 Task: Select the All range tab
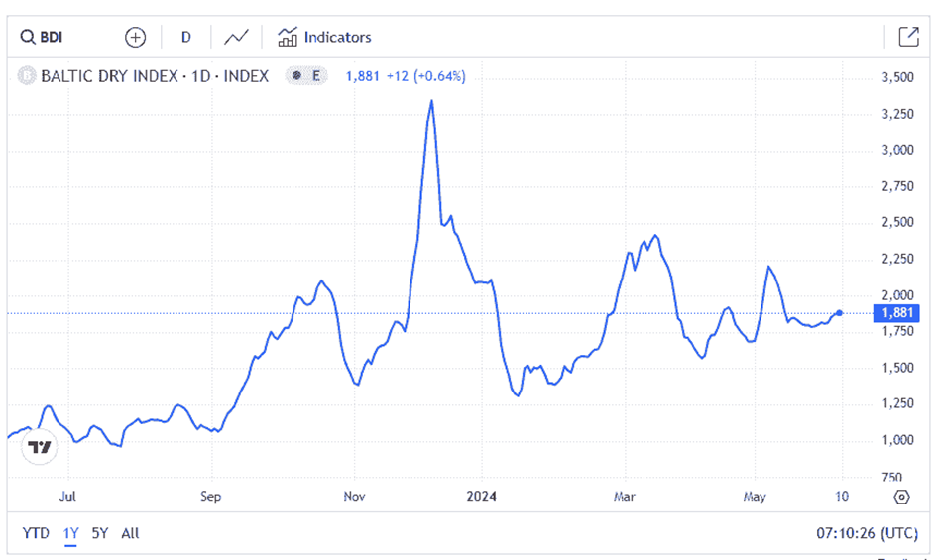tap(130, 533)
